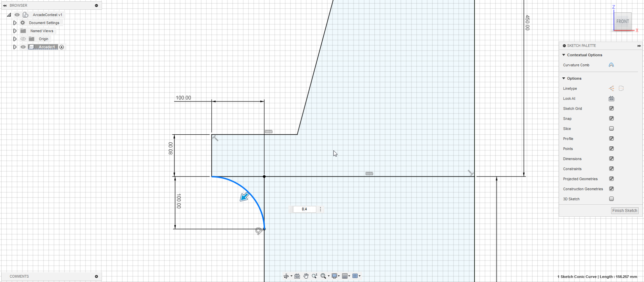Open Zoom Window dropdown arrow

(329, 276)
